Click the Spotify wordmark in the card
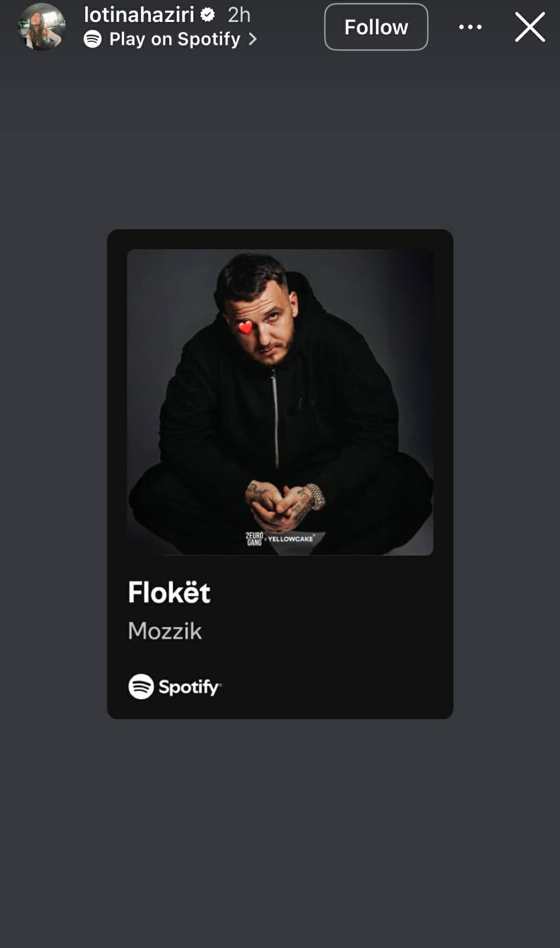This screenshot has height=948, width=560. [190, 687]
